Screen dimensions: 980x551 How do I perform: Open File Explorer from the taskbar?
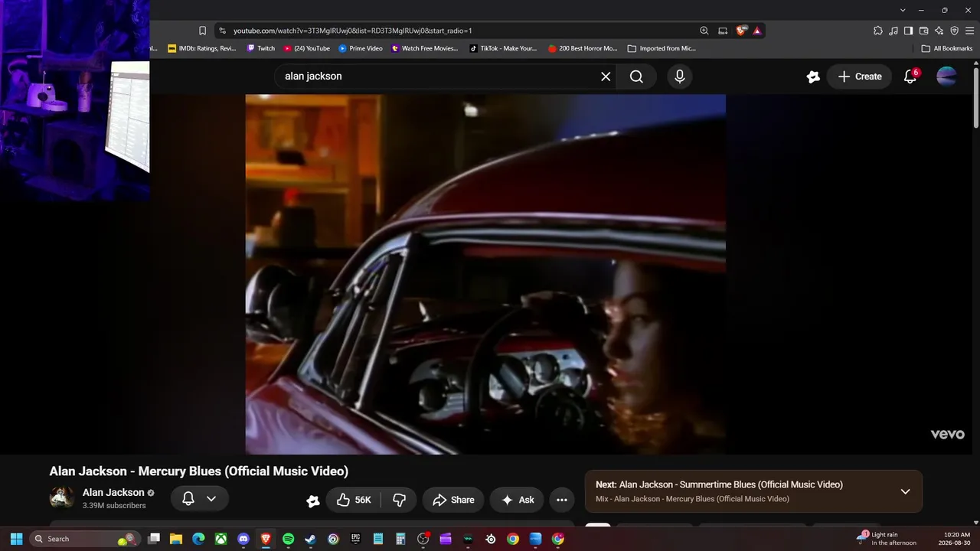(x=176, y=539)
